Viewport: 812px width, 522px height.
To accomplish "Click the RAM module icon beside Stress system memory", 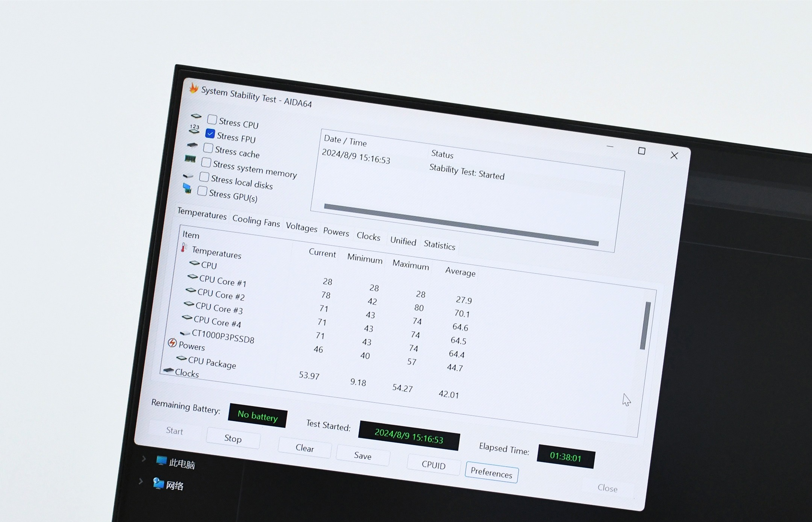I will click(x=190, y=159).
